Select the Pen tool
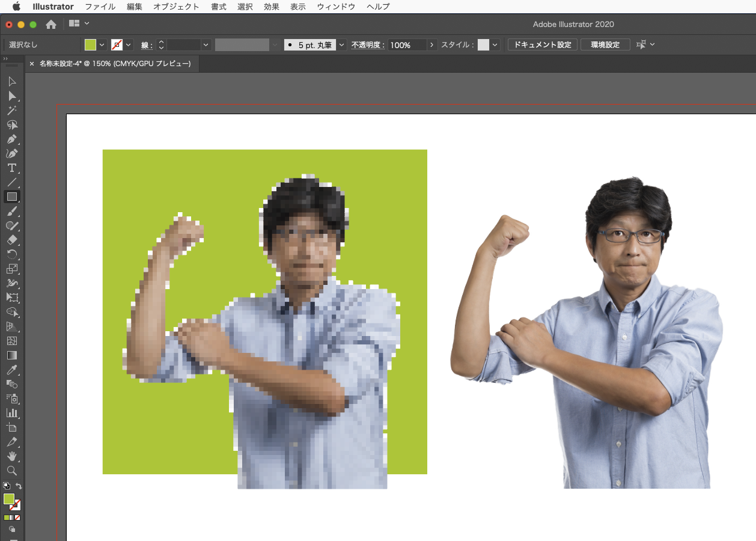The image size is (756, 541). click(12, 139)
